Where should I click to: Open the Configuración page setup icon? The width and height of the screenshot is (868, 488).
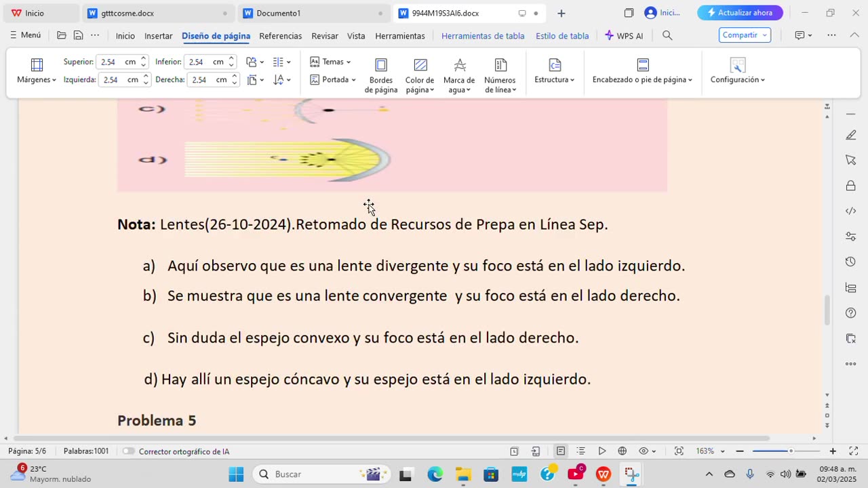(738, 65)
